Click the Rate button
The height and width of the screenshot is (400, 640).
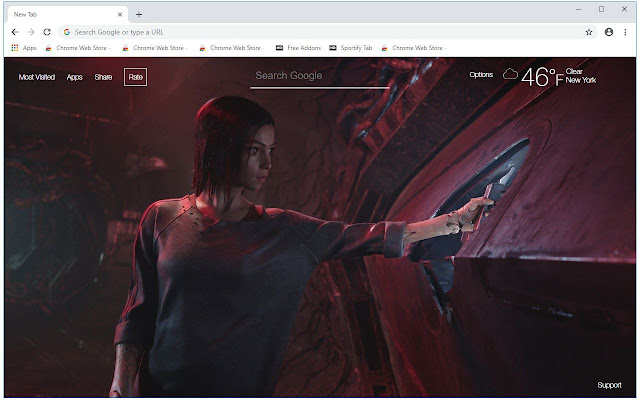136,77
